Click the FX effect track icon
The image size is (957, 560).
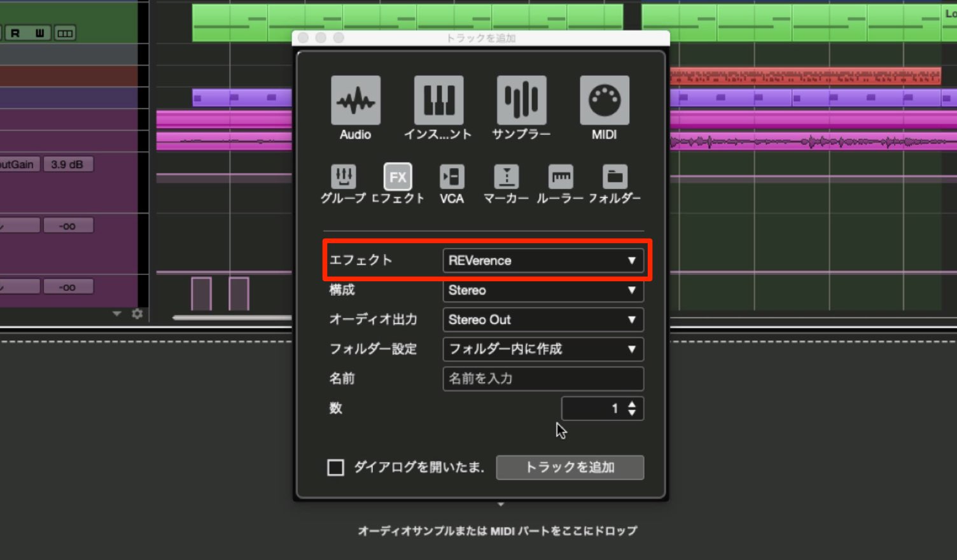(x=398, y=177)
